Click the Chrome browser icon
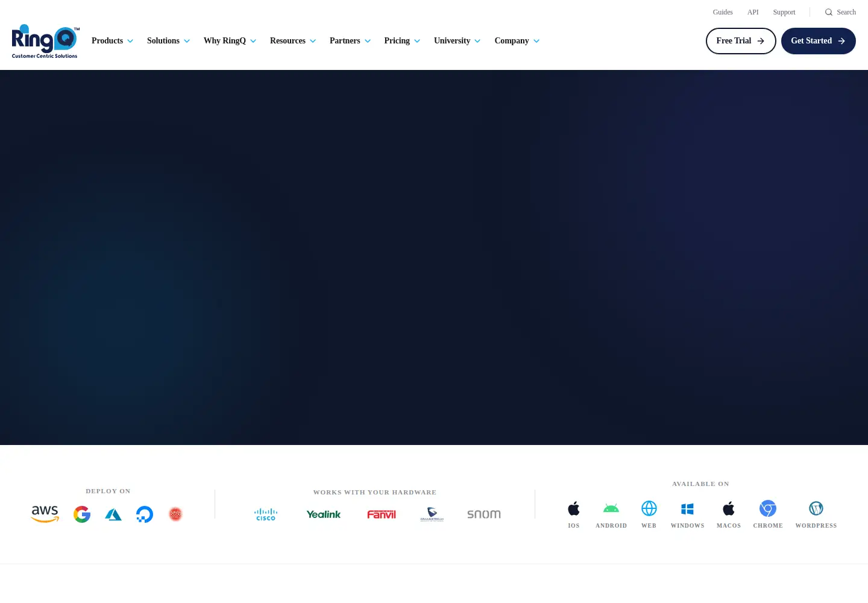Viewport: 868px width, 603px height. point(768,508)
